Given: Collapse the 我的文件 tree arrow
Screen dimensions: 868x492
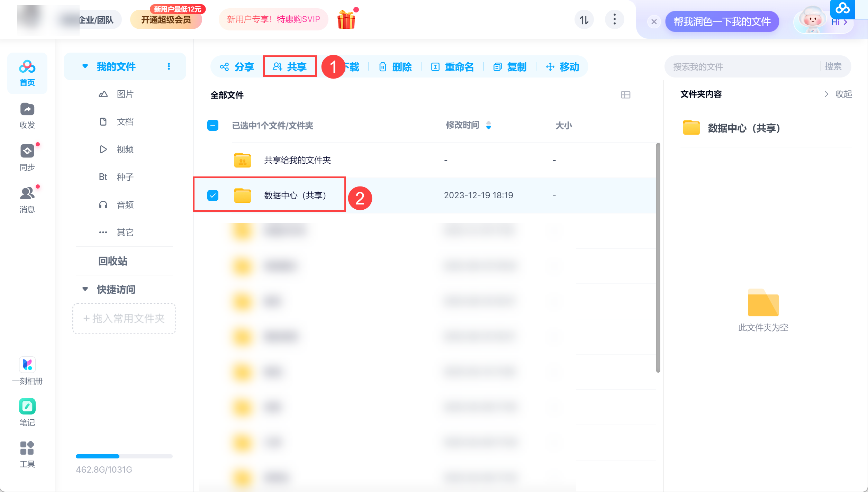Looking at the screenshot, I should [x=85, y=66].
